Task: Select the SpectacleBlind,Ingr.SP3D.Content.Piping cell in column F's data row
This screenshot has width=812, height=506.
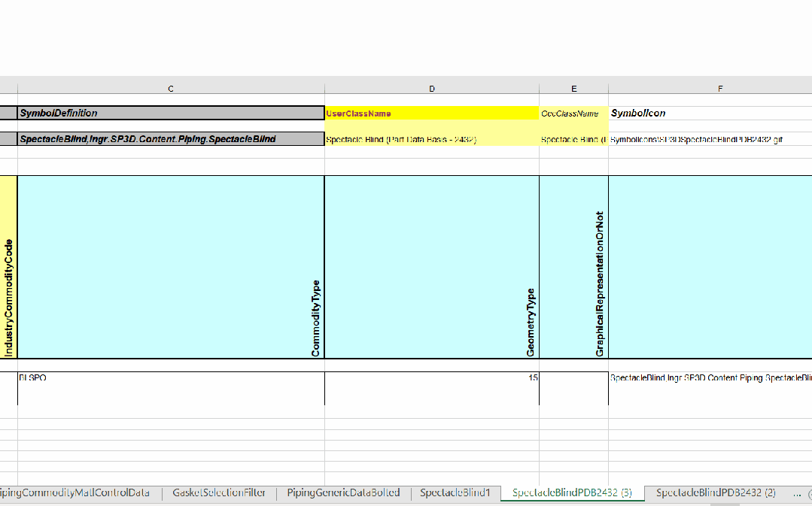Action: (710, 388)
